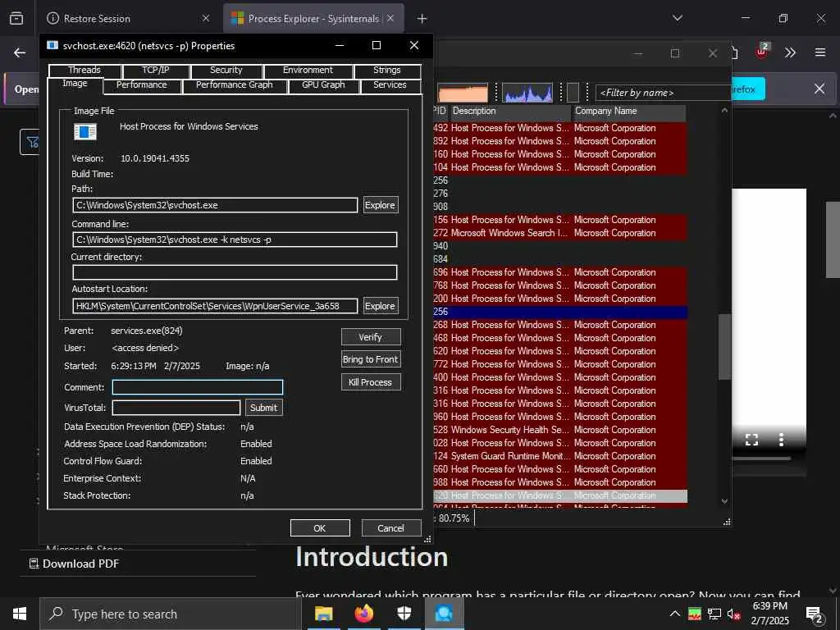The width and height of the screenshot is (840, 630).
Task: Open the Performance tab
Action: pyautogui.click(x=141, y=85)
